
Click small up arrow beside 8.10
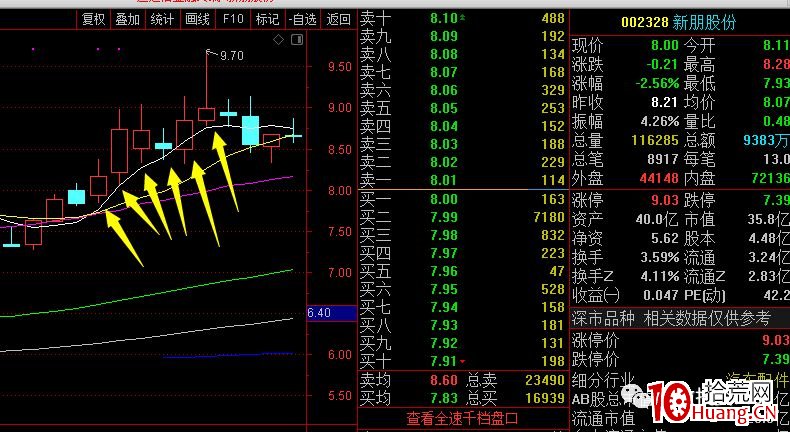pos(462,18)
